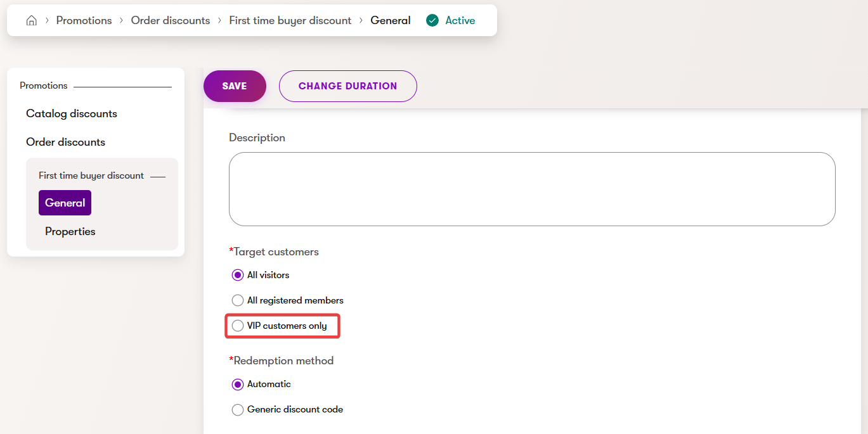Switch to the Properties section
This screenshot has height=434, width=868.
tap(70, 231)
